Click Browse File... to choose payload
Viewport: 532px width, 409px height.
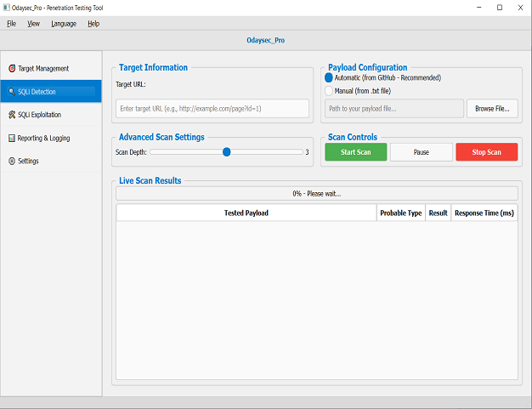tap(492, 109)
